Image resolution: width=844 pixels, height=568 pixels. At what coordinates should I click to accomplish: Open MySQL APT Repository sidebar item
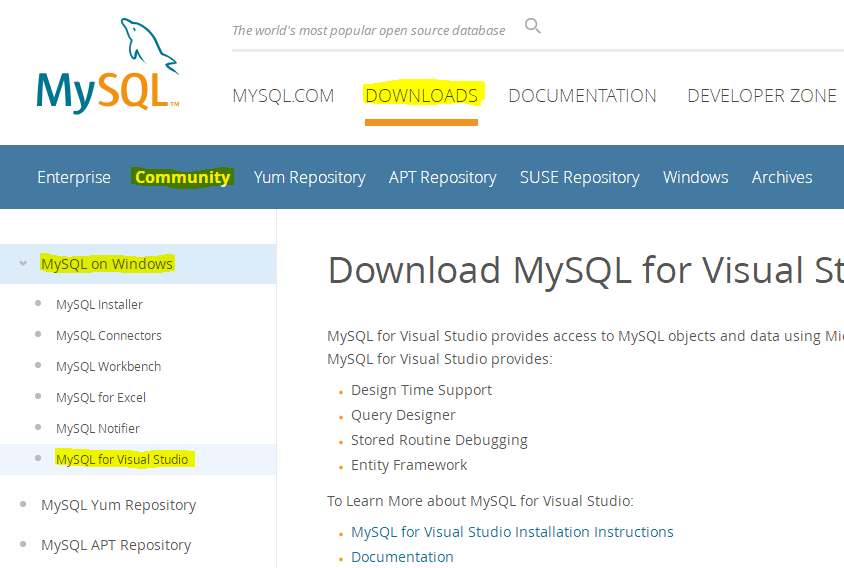click(116, 545)
